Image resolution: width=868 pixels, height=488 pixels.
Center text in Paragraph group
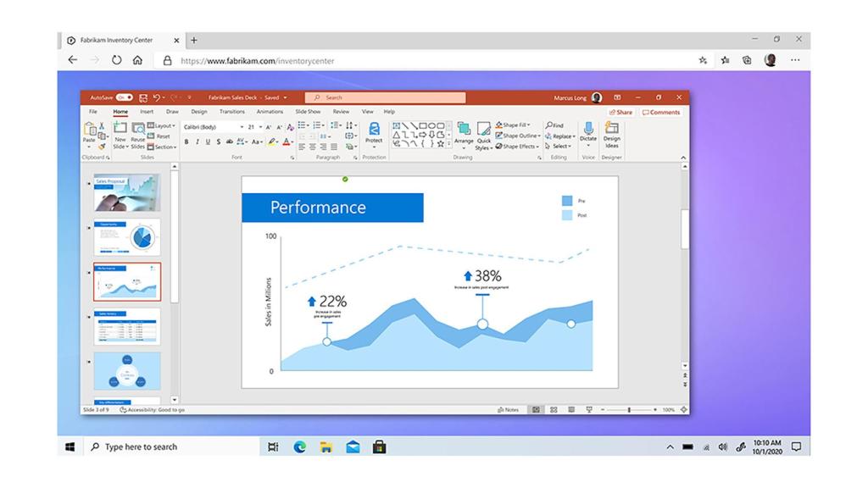pyautogui.click(x=312, y=147)
